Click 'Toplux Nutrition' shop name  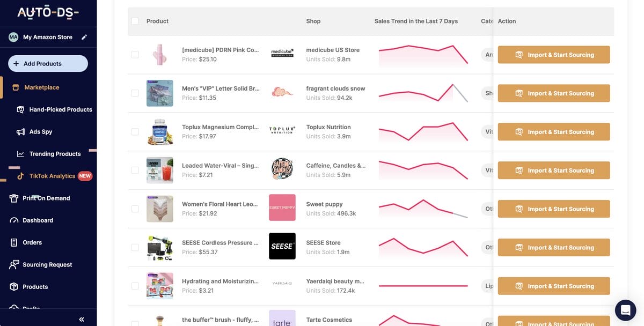click(x=328, y=127)
